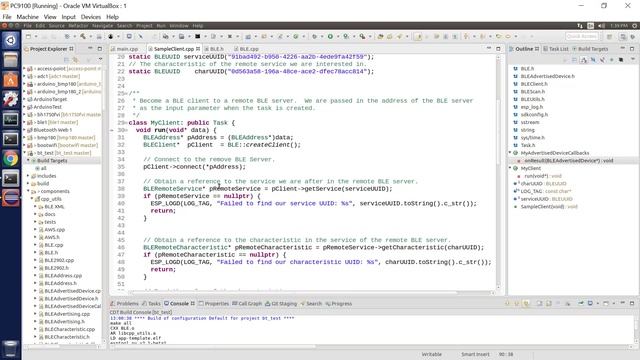Image resolution: width=640 pixels, height=360 pixels.
Task: Toggle Mark Occurrences toolbar button
Action: pyautogui.click(x=418, y=37)
